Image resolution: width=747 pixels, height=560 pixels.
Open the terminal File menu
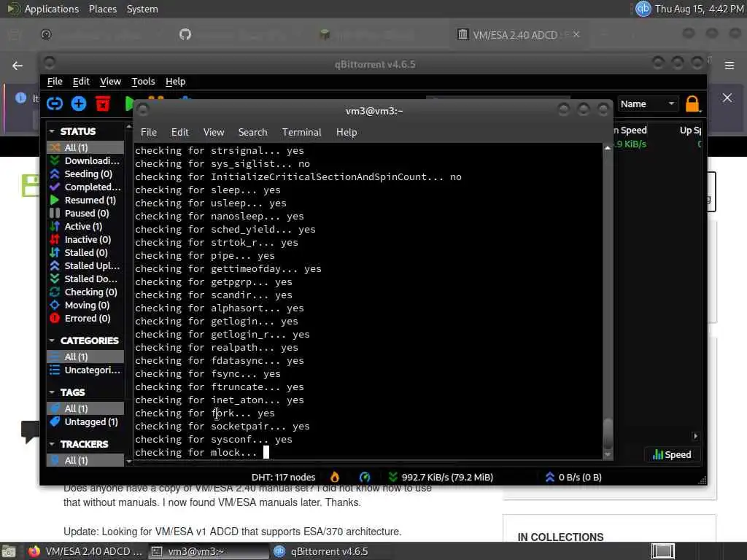point(149,133)
